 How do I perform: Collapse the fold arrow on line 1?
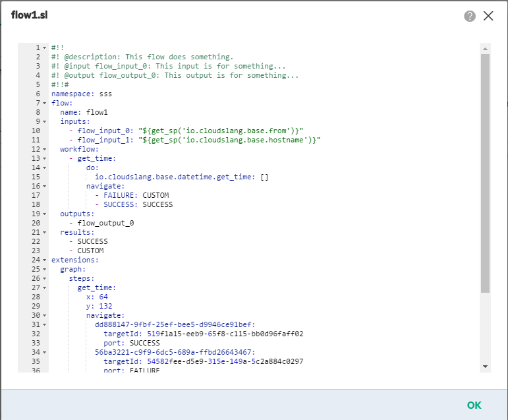tap(44, 48)
